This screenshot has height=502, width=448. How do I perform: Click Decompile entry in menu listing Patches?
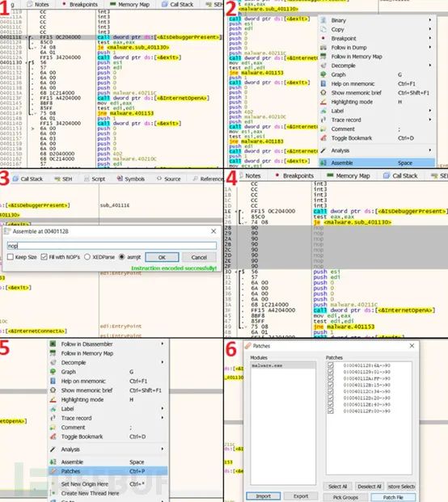(x=74, y=363)
